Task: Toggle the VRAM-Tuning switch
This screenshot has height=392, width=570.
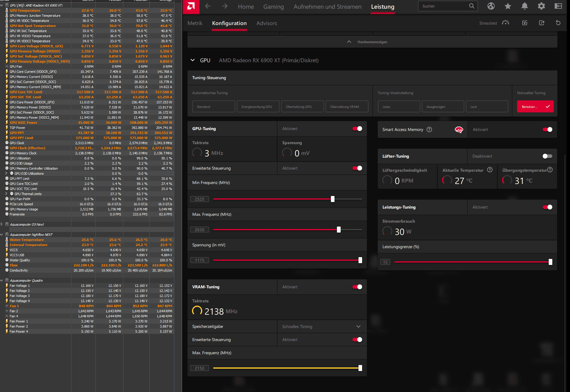Action: pyautogui.click(x=357, y=287)
